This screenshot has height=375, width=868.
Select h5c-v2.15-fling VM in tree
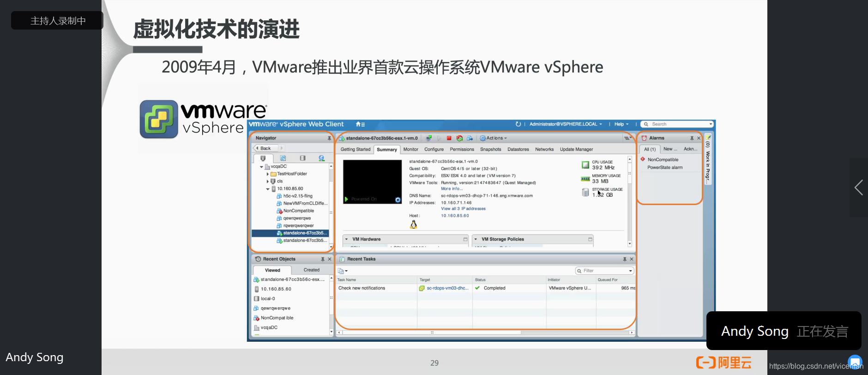(x=298, y=196)
